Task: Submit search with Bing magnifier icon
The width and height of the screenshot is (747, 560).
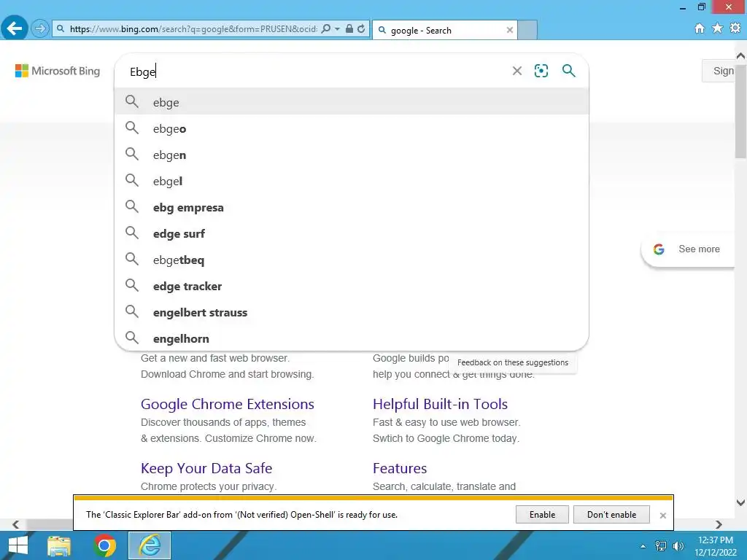Action: pyautogui.click(x=568, y=71)
